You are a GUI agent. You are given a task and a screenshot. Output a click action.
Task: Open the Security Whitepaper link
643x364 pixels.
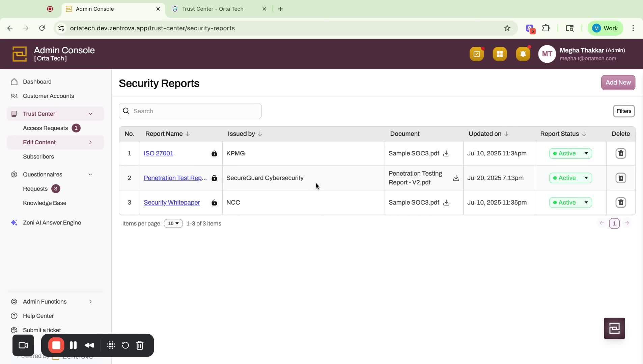point(172,203)
